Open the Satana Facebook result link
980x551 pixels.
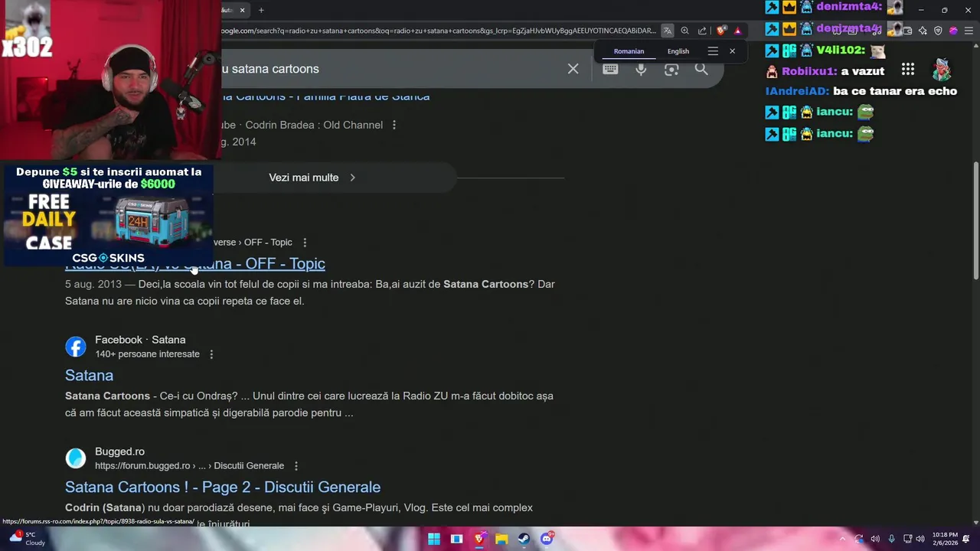point(89,375)
